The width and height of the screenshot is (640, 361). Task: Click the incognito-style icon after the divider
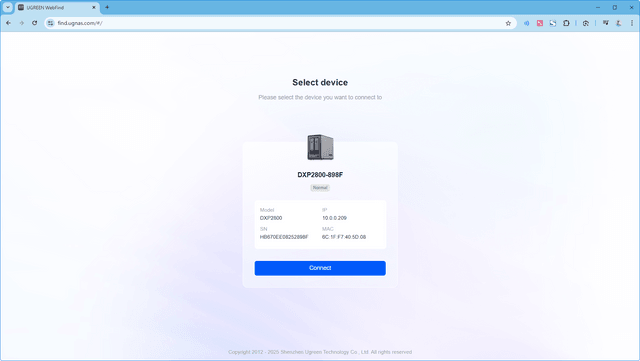[x=586, y=23]
